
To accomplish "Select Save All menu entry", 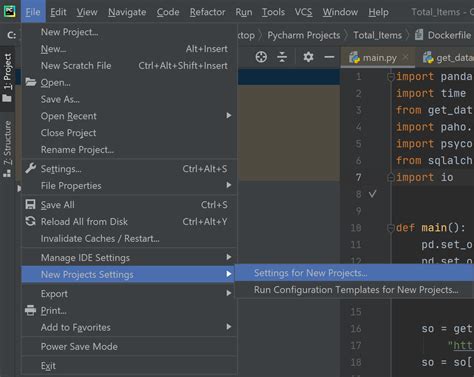I will tap(129, 205).
